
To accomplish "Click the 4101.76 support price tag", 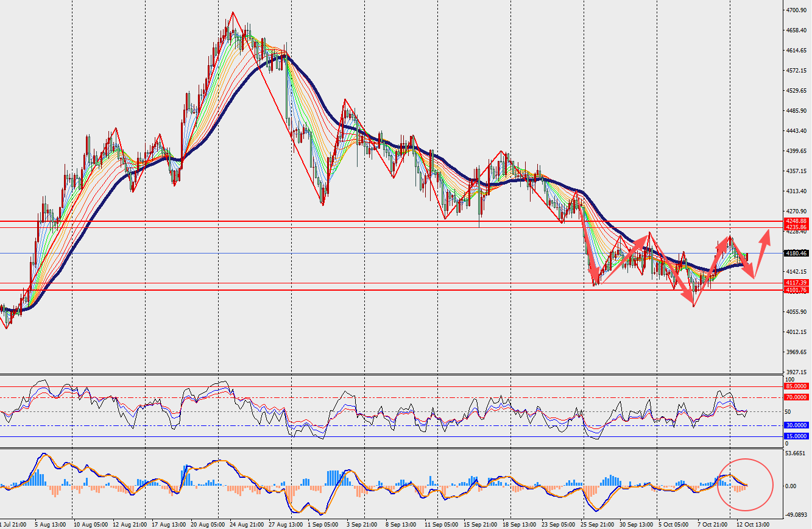I will [796, 290].
